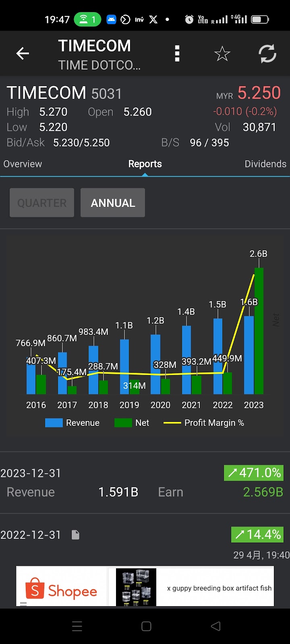
Task: Tap the Android navigation back triangle
Action: click(x=216, y=626)
